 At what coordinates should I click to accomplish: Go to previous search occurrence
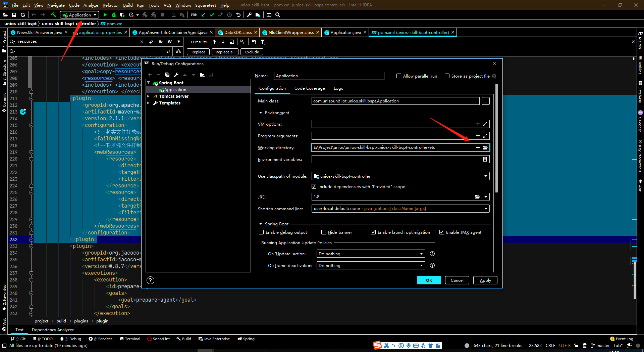click(214, 42)
